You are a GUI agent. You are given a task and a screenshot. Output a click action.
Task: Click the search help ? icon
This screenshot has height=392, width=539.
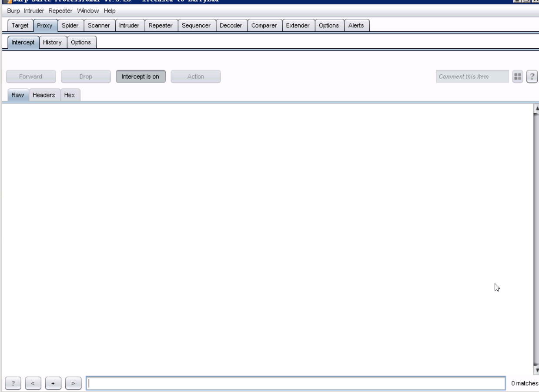[x=12, y=383]
